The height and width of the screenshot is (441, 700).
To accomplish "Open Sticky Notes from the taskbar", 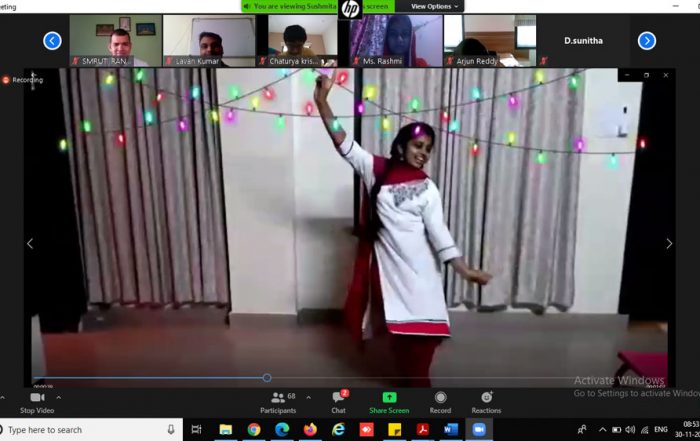I will coord(395,429).
